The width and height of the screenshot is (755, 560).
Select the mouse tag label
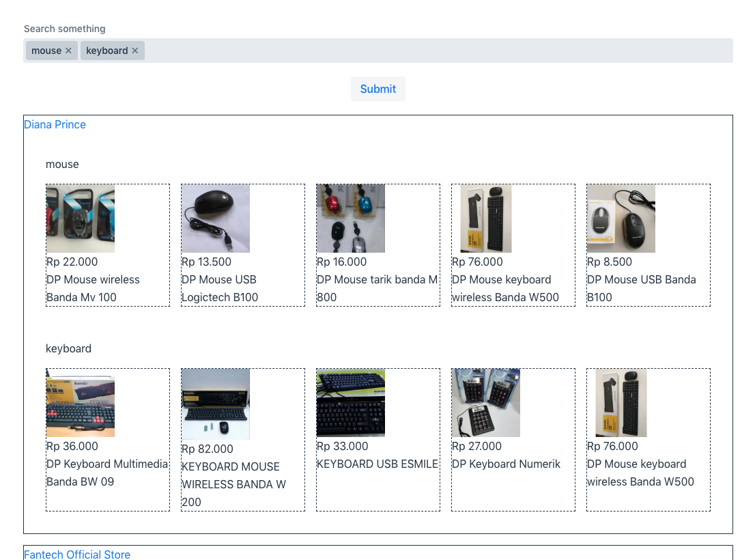click(46, 51)
